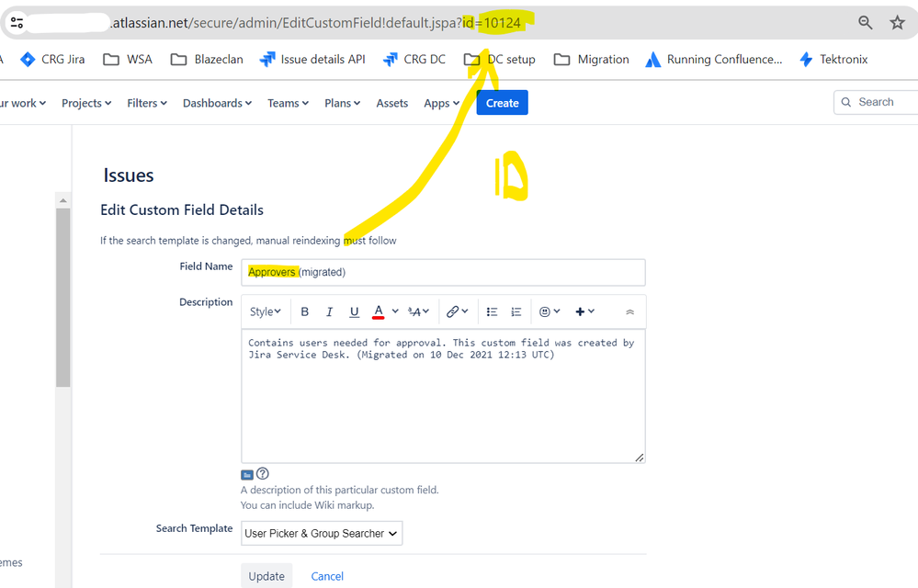The image size is (918, 588).
Task: Collapse the editor toolbar with the chevron
Action: click(629, 311)
